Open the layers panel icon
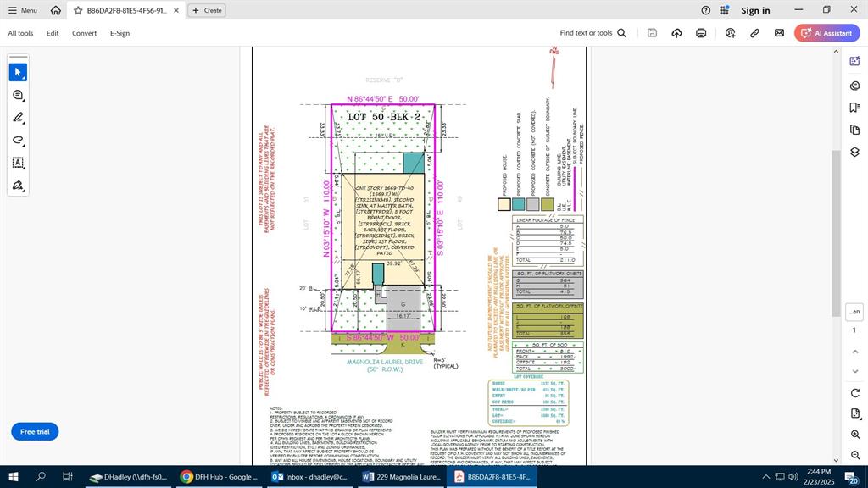 click(x=854, y=152)
